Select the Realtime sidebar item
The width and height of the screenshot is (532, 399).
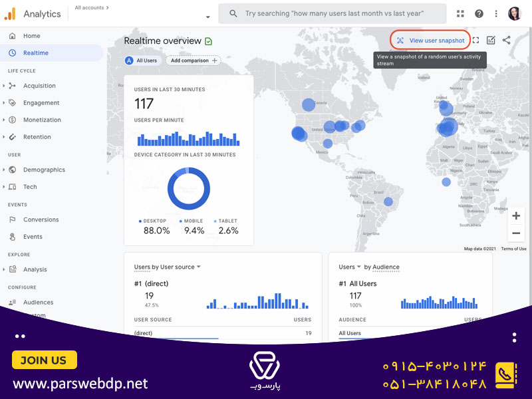(52, 53)
